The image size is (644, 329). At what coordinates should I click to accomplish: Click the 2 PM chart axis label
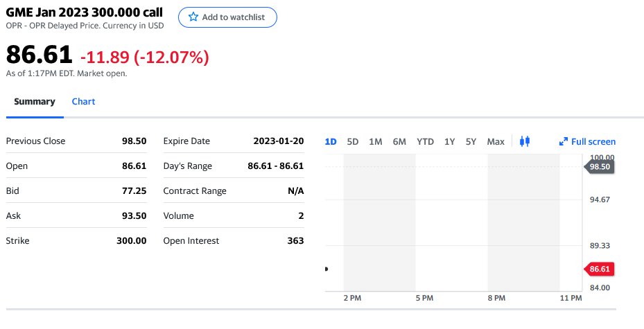click(352, 299)
